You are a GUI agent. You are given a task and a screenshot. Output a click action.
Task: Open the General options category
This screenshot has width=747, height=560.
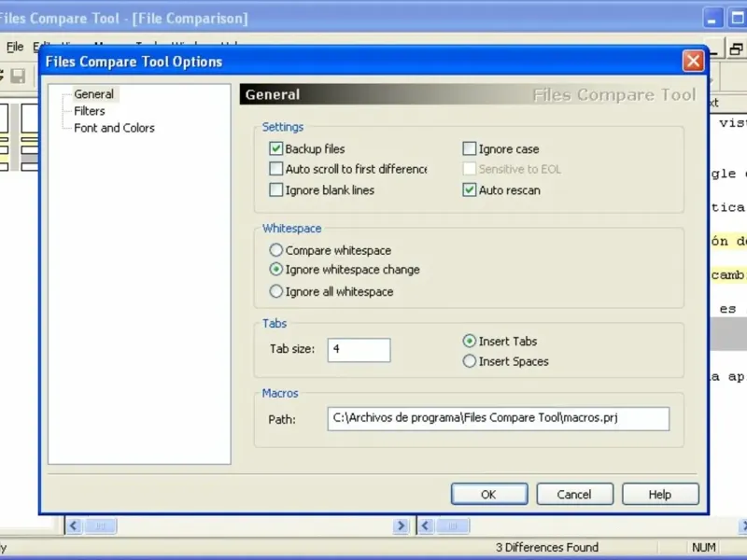pos(94,94)
